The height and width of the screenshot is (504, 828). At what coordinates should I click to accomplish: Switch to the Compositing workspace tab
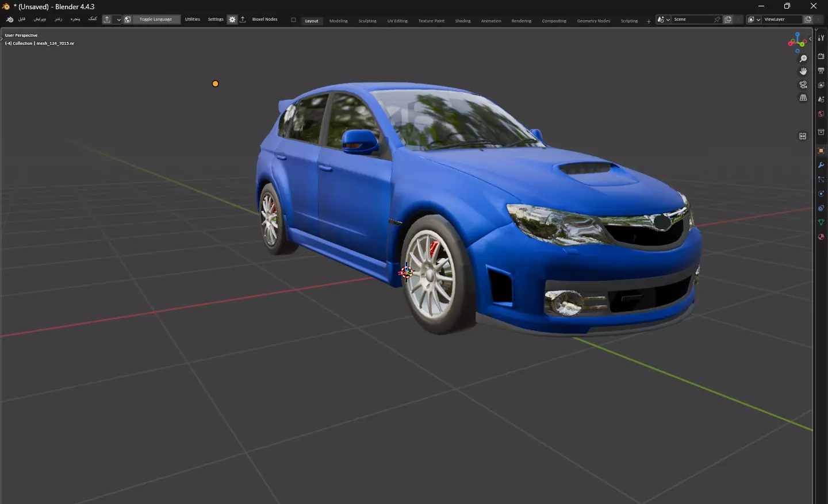click(554, 21)
